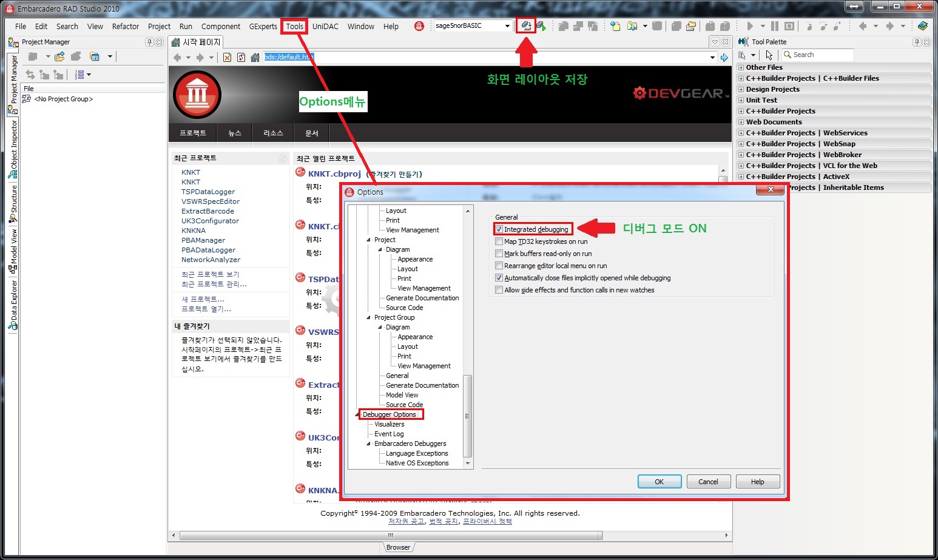This screenshot has width=938, height=560.
Task: Check Mark buffers read-only on run
Action: [499, 254]
